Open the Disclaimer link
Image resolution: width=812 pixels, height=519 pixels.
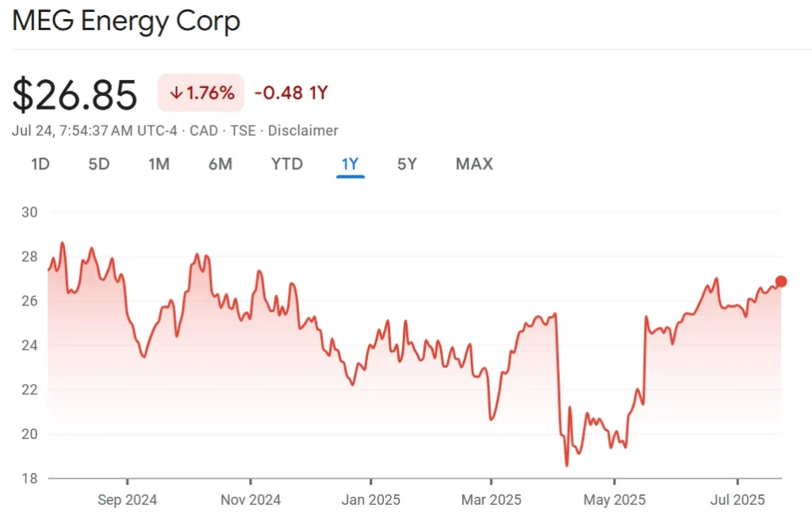click(x=303, y=131)
